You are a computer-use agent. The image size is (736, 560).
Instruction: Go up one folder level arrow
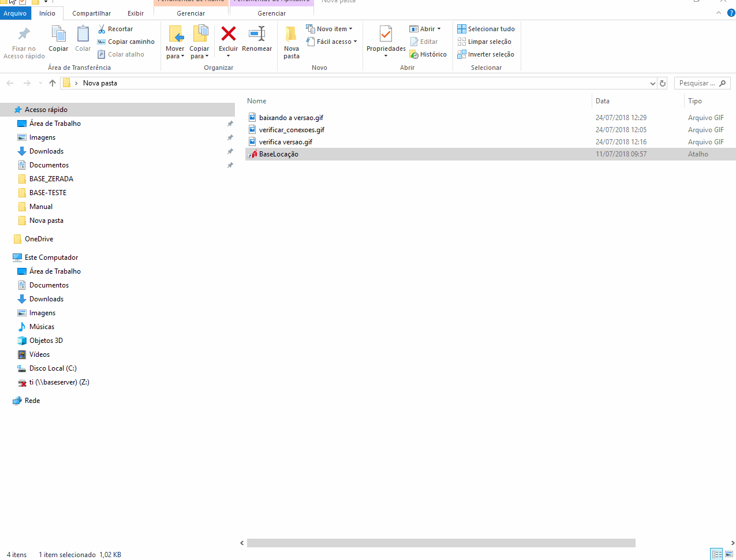[x=53, y=83]
